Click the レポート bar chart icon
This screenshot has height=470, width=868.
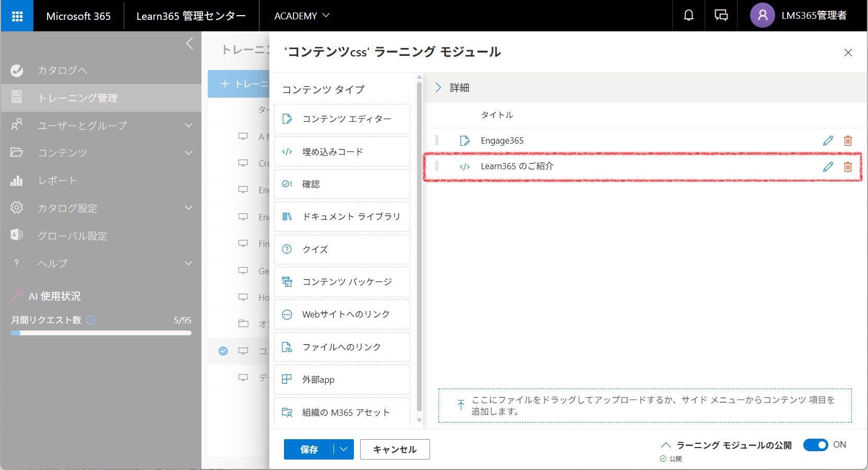point(17,181)
